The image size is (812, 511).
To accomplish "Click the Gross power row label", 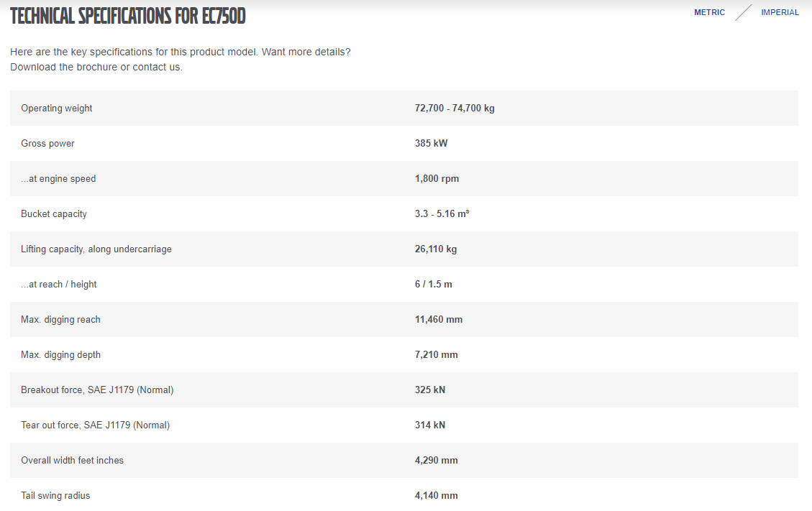I will 48,144.
